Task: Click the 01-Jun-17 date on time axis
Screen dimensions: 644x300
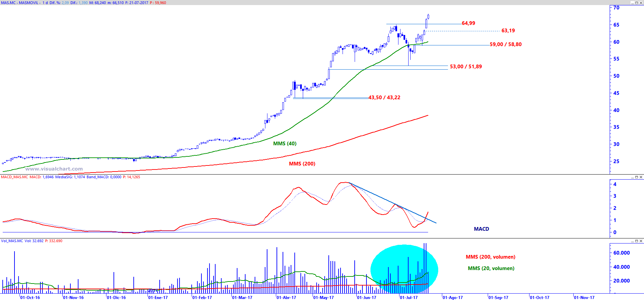Action: [367, 298]
